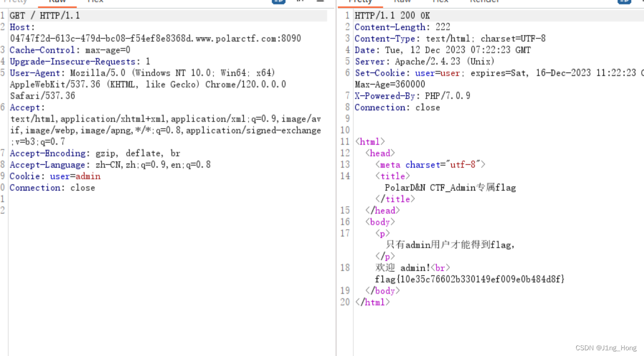Click the blue inspector icon above the request panel
The width and height of the screenshot is (644, 356).
tap(278, 1)
